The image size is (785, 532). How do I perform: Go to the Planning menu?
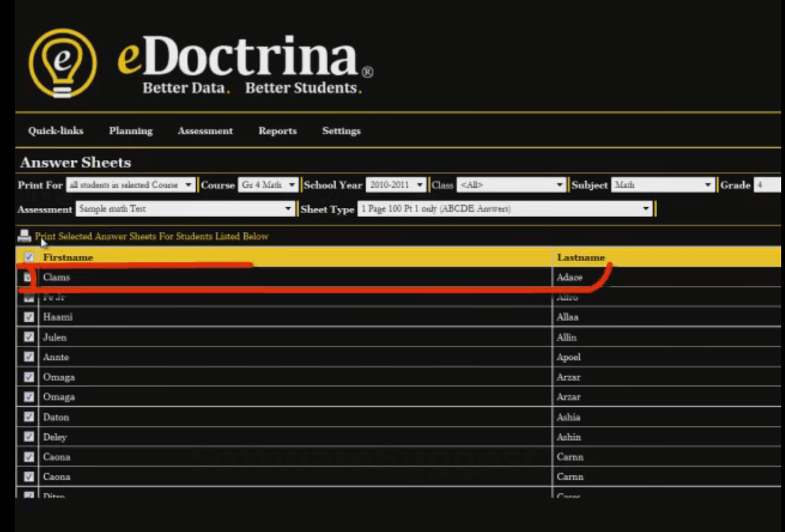130,131
